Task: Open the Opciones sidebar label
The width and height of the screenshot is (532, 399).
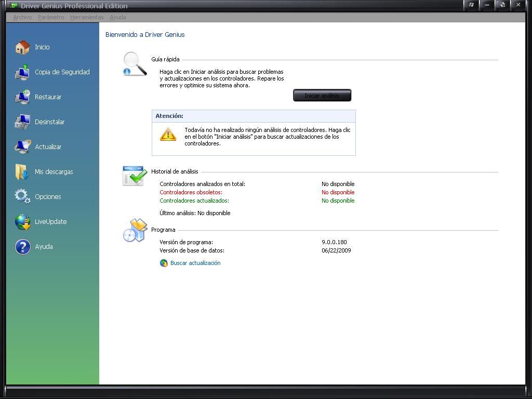Action: (x=48, y=197)
